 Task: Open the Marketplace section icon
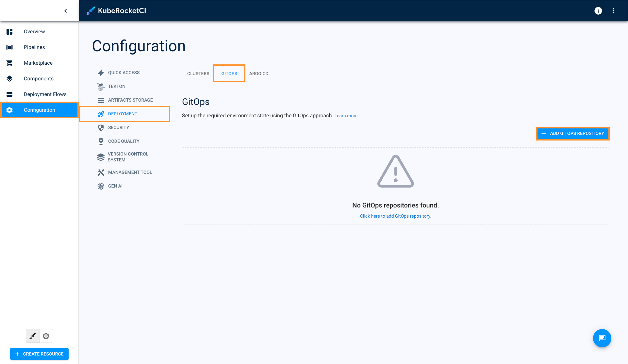tap(9, 63)
